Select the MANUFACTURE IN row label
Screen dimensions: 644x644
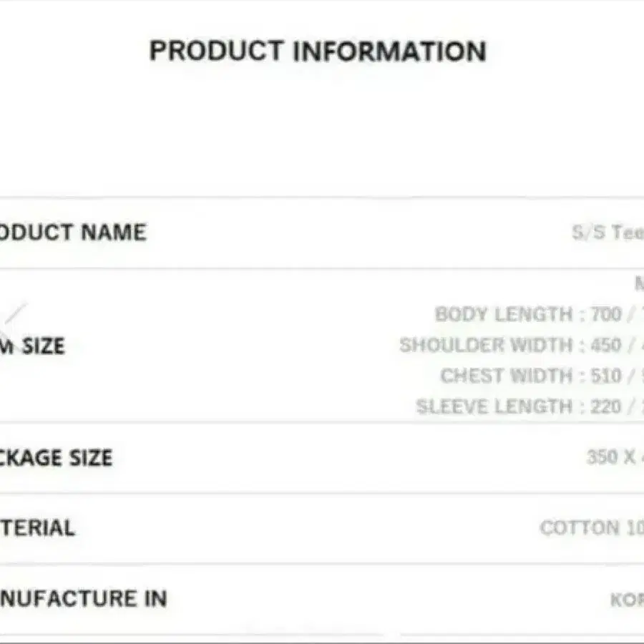pos(83,598)
